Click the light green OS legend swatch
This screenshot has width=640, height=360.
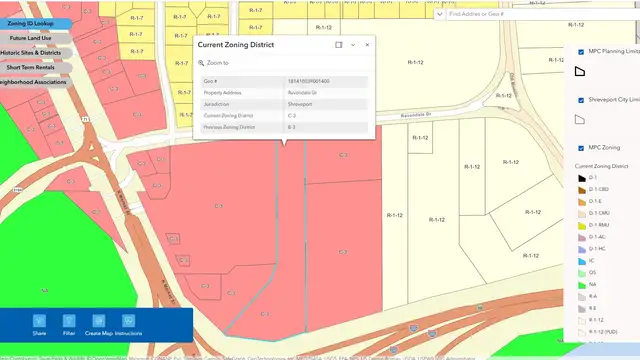tap(582, 273)
